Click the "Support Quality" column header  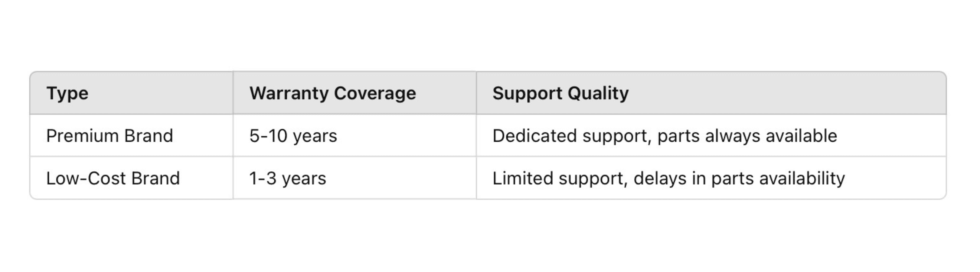[x=560, y=93]
